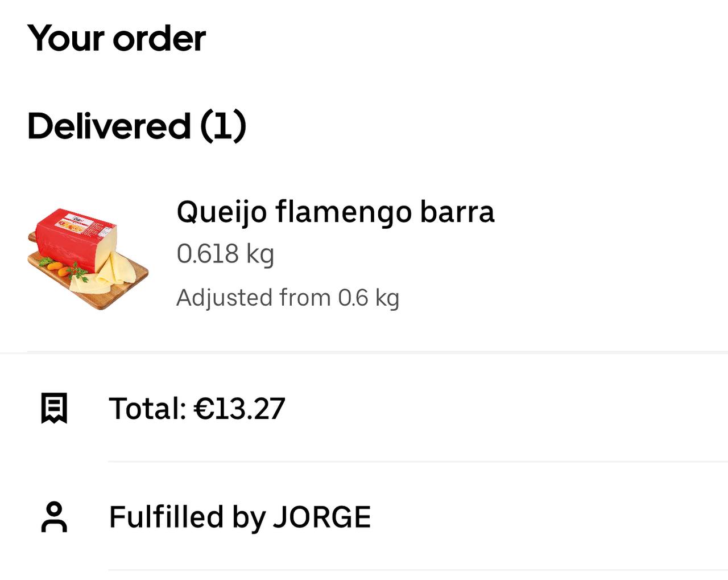Click the word Delivered in the section heading
This screenshot has width=728, height=580.
109,126
